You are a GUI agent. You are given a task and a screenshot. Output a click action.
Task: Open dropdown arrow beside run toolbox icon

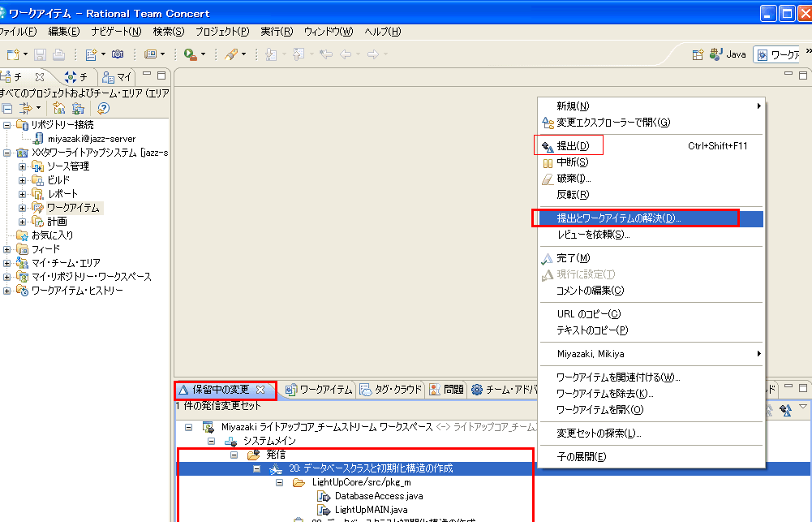203,54
